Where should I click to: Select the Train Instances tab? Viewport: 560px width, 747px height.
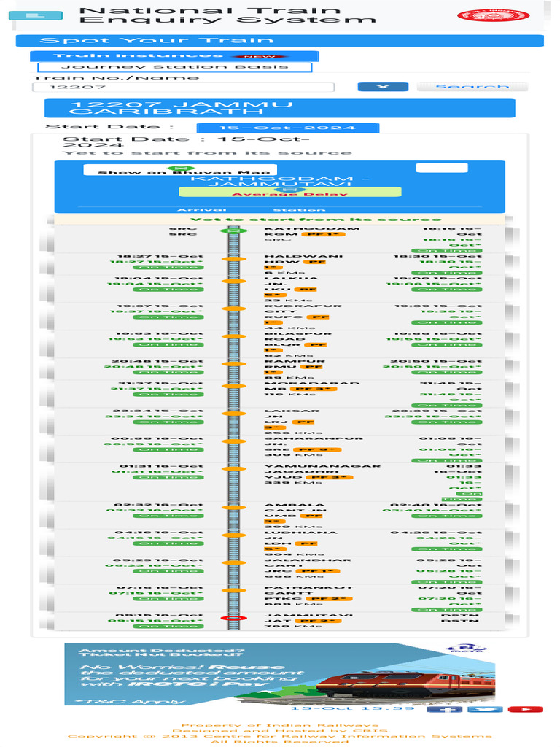click(174, 56)
